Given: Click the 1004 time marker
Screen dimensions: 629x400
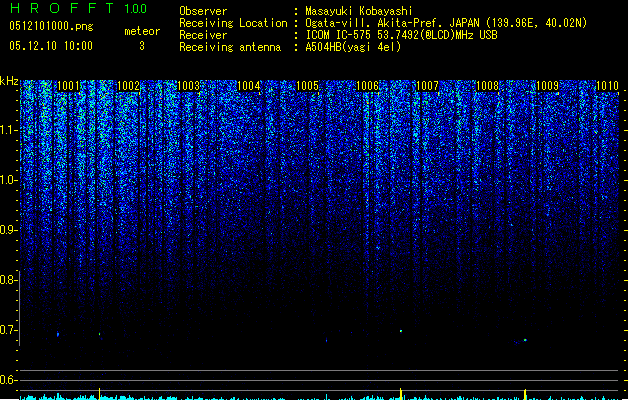Looking at the screenshot, I should [x=249, y=86].
